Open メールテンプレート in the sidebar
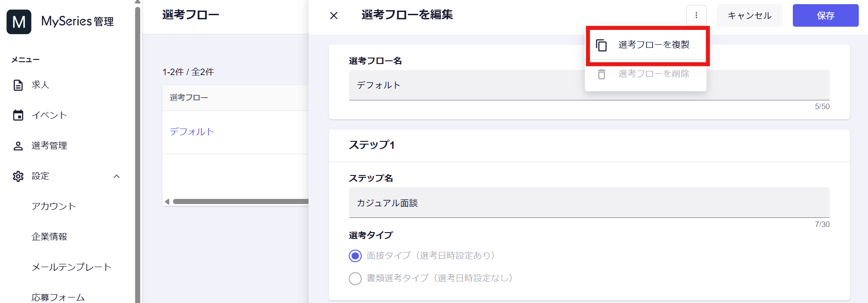Screen dimensions: 868x303 [71, 267]
